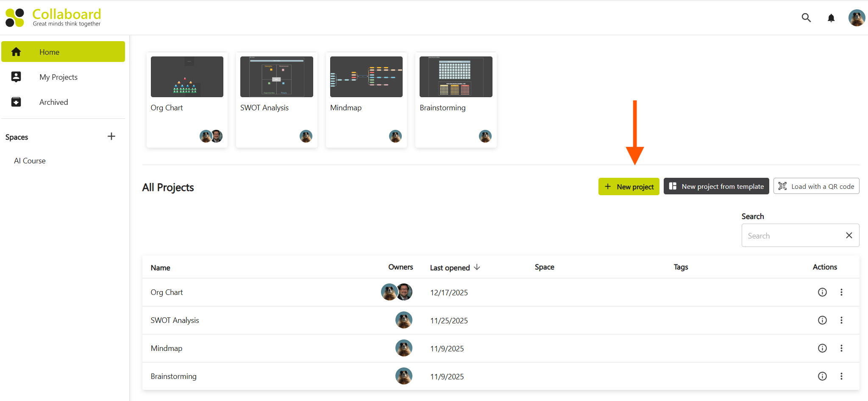Open the notifications bell
This screenshot has height=401, width=868.
831,18
